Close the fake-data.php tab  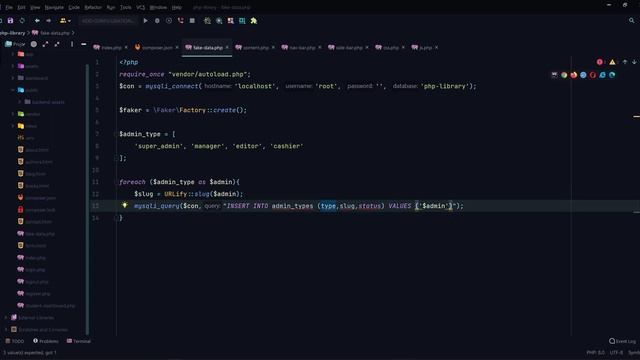click(x=227, y=48)
